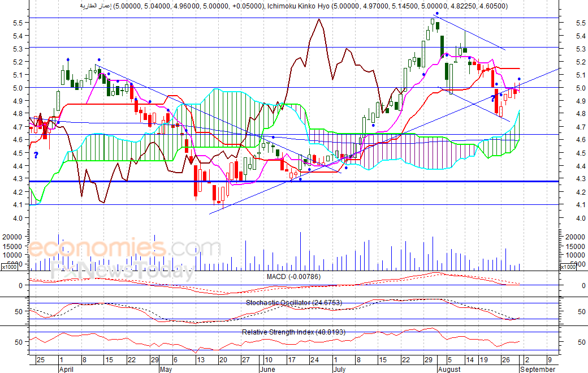The image size is (588, 373).
Task: Click 4.3 on the right price axis
Action: 581,179
